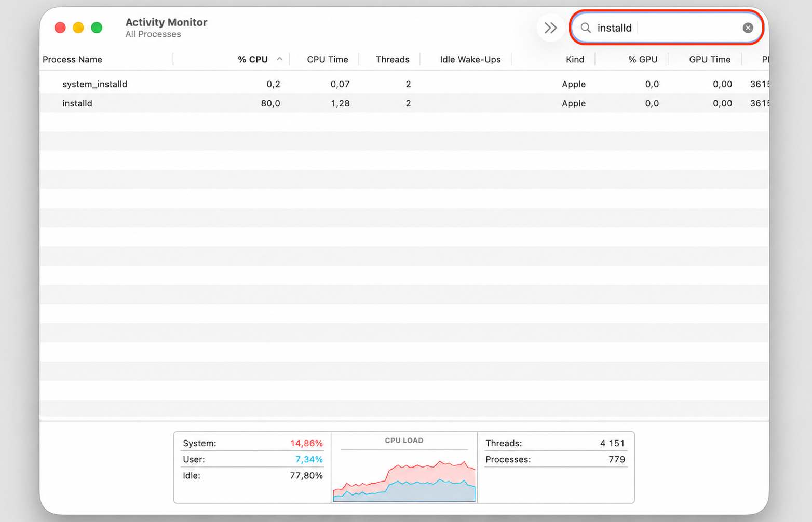
Task: Clear the search field with the x icon
Action: click(x=748, y=28)
